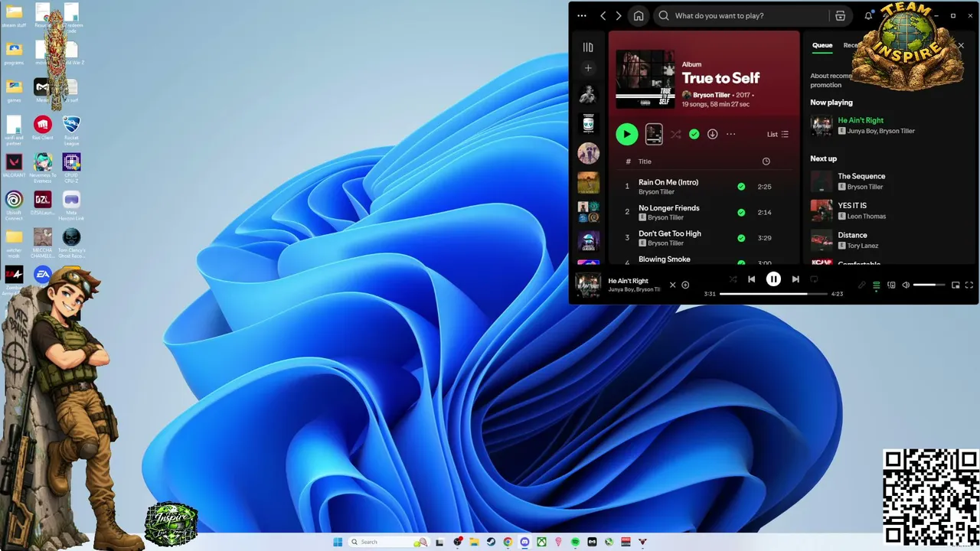Image resolution: width=980 pixels, height=551 pixels.
Task: Seek within the song progress bar
Action: (x=773, y=294)
